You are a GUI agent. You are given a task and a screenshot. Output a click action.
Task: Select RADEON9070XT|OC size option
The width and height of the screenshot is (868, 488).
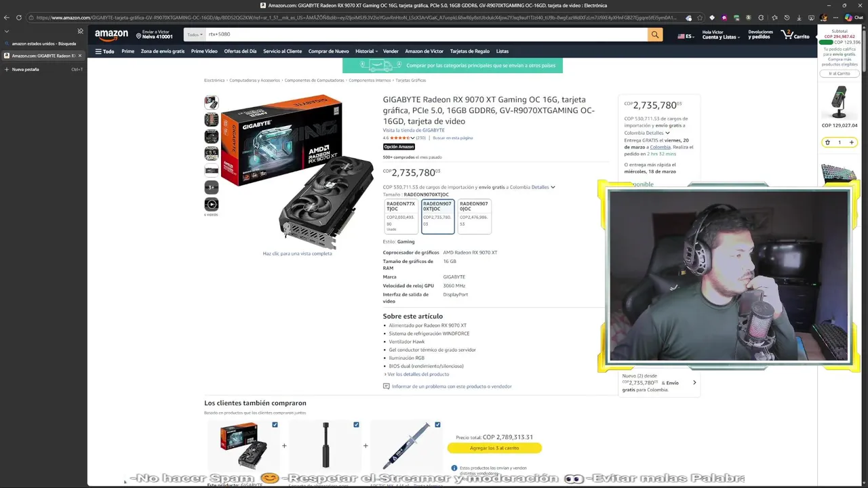point(437,216)
